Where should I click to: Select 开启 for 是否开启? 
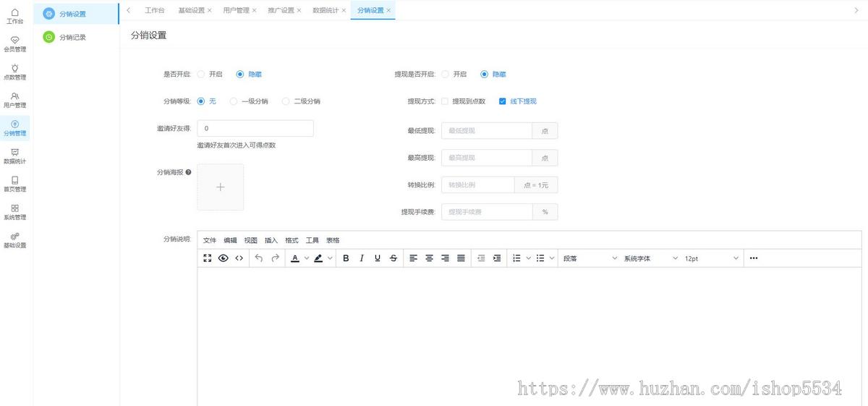coord(210,74)
